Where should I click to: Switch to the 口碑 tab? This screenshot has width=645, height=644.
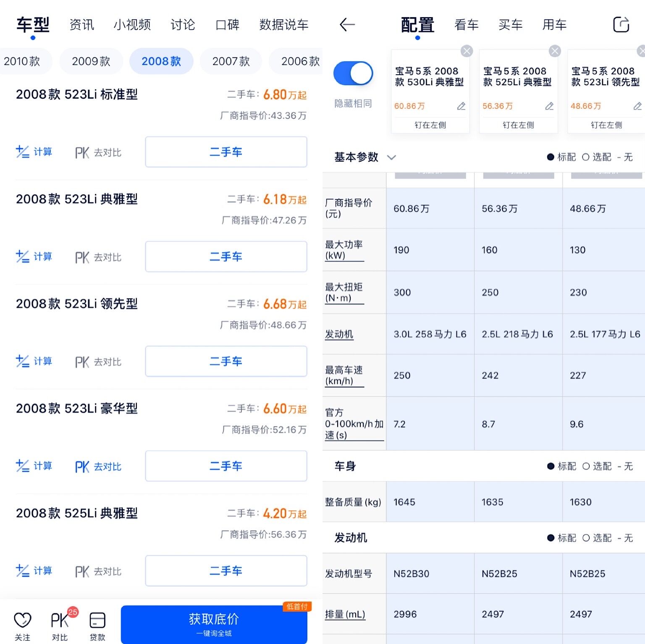[x=227, y=25]
